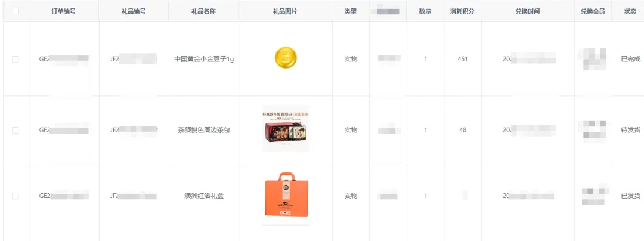Click the 数量 column header
The width and height of the screenshot is (644, 241).
coord(425,11)
